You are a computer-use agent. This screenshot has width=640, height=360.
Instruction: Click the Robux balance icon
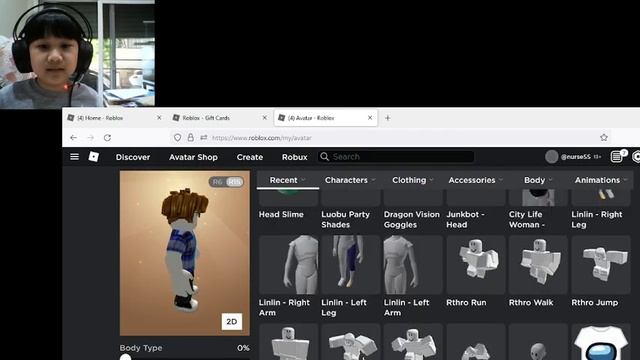[x=636, y=157]
